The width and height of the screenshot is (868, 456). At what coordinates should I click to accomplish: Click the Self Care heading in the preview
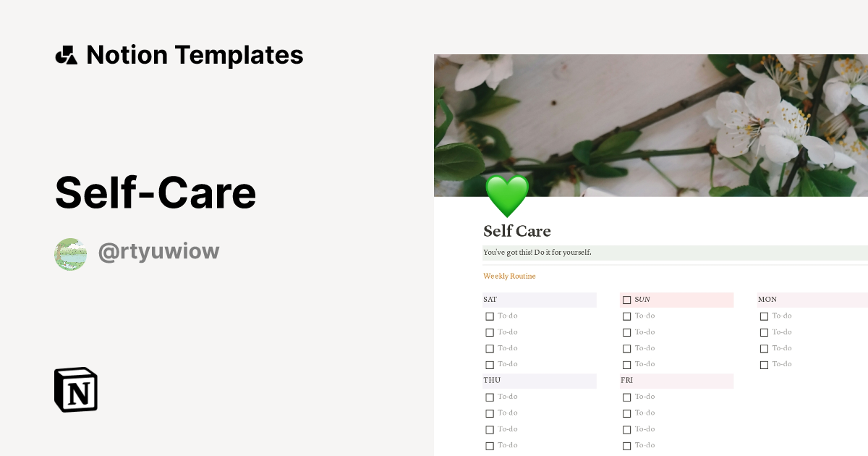tap(517, 231)
